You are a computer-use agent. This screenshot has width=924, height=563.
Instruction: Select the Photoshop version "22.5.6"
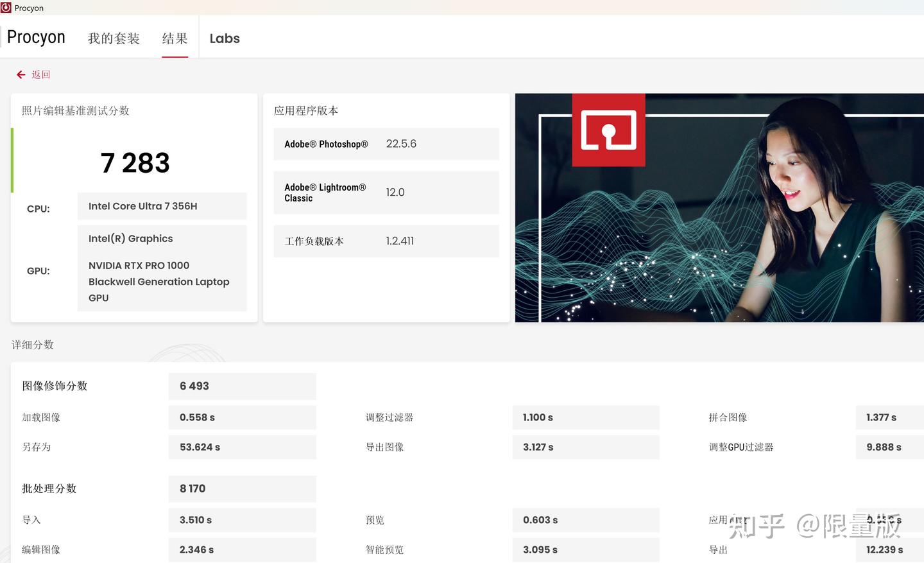pos(401,144)
